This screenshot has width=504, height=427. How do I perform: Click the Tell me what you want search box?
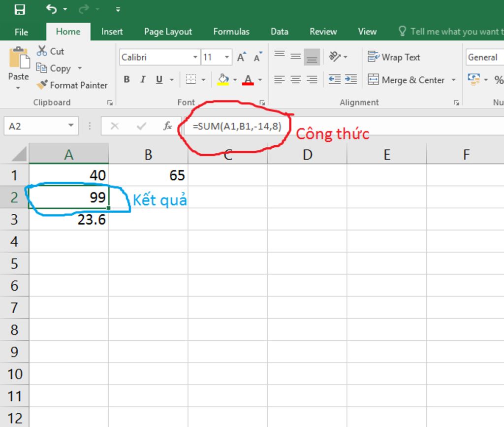[451, 32]
